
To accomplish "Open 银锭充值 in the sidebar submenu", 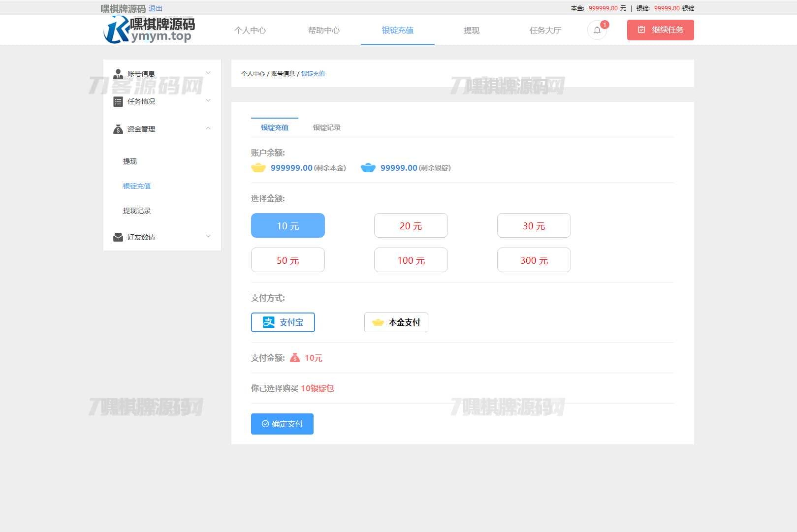I will pyautogui.click(x=137, y=186).
